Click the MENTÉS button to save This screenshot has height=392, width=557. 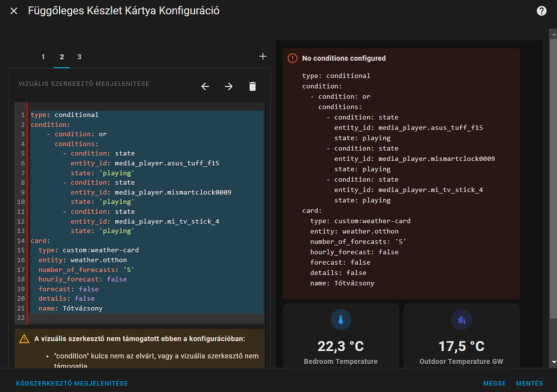point(529,383)
